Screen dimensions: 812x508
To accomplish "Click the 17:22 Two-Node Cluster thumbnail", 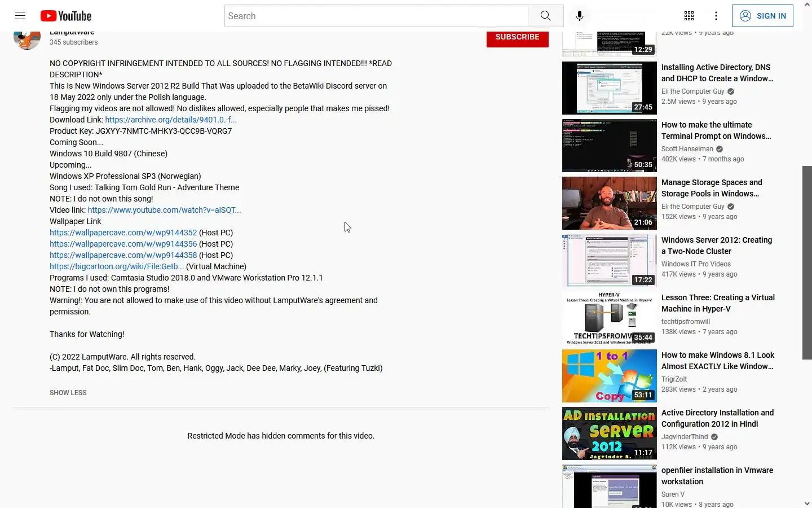I will tap(610, 261).
